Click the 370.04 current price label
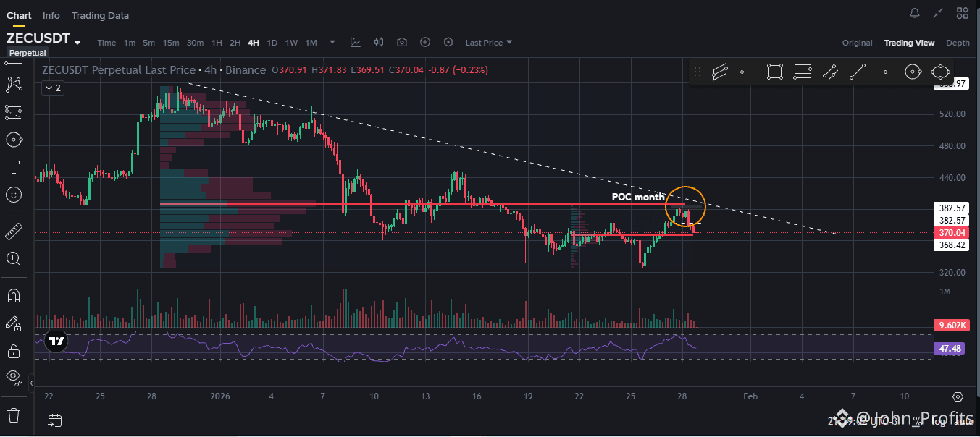Screen dimensions: 980x437 coord(951,233)
